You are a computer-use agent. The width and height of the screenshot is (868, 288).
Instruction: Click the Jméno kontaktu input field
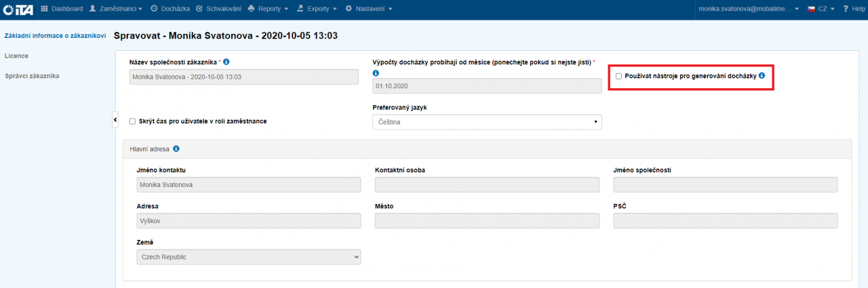248,184
